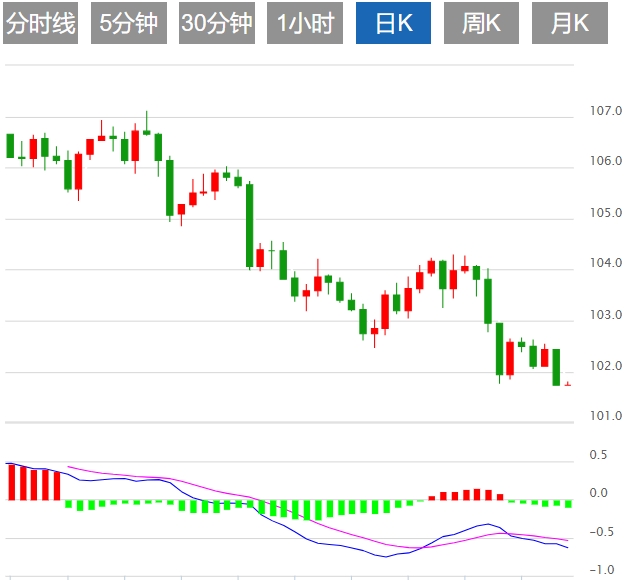Select the last tiny red candle at right edge
This screenshot has height=580, width=633.
(568, 385)
